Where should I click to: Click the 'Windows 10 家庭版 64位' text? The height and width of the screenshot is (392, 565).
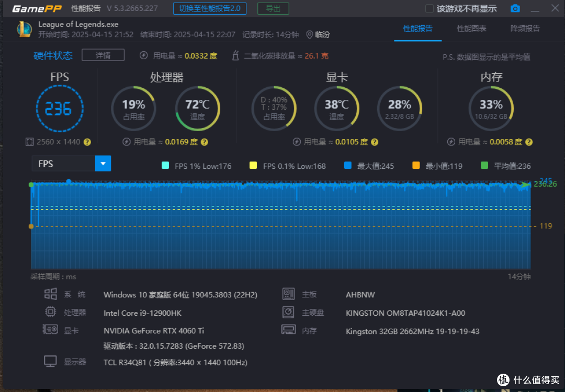coord(146,294)
